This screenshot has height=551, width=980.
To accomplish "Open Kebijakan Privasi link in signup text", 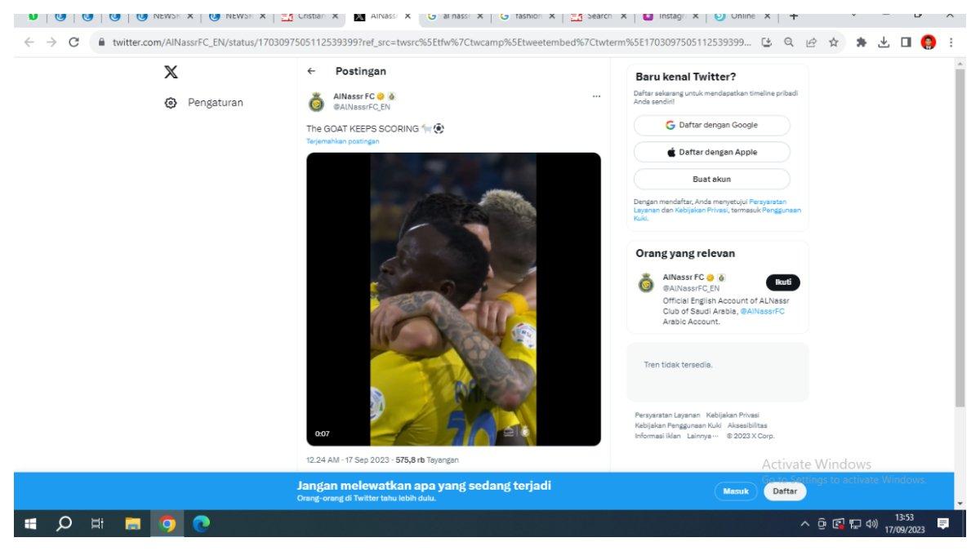I will tap(702, 210).
